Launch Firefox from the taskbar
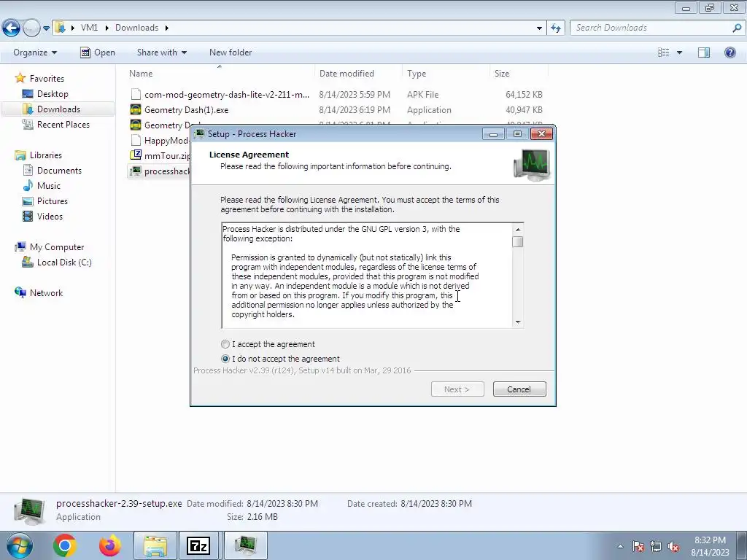Image resolution: width=747 pixels, height=560 pixels. 109,545
